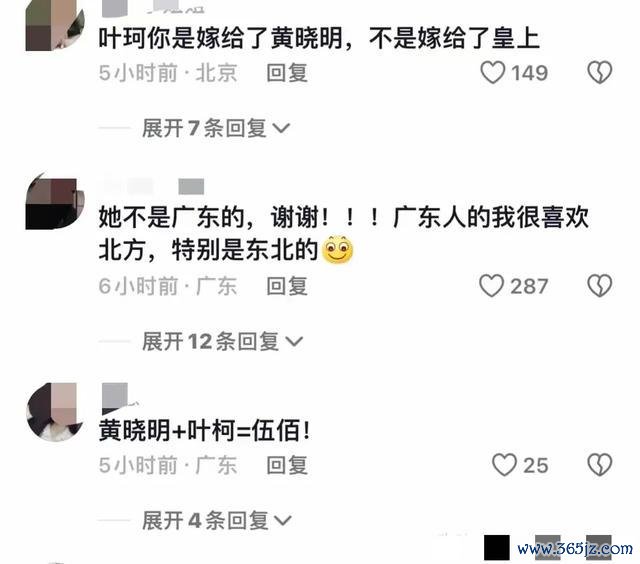Open avatar of the 广东 287-like commenter

coord(55,201)
